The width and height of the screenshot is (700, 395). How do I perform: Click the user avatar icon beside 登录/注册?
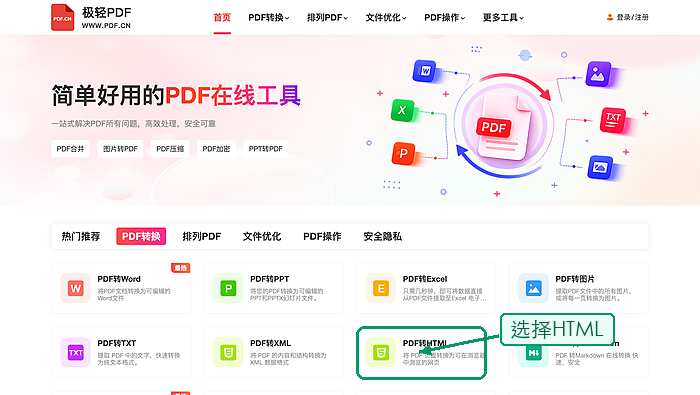(609, 17)
